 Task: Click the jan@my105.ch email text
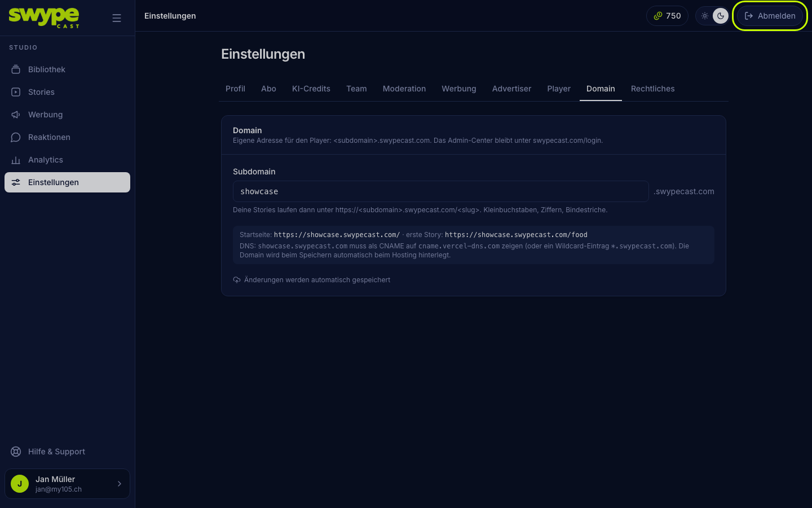point(59,489)
